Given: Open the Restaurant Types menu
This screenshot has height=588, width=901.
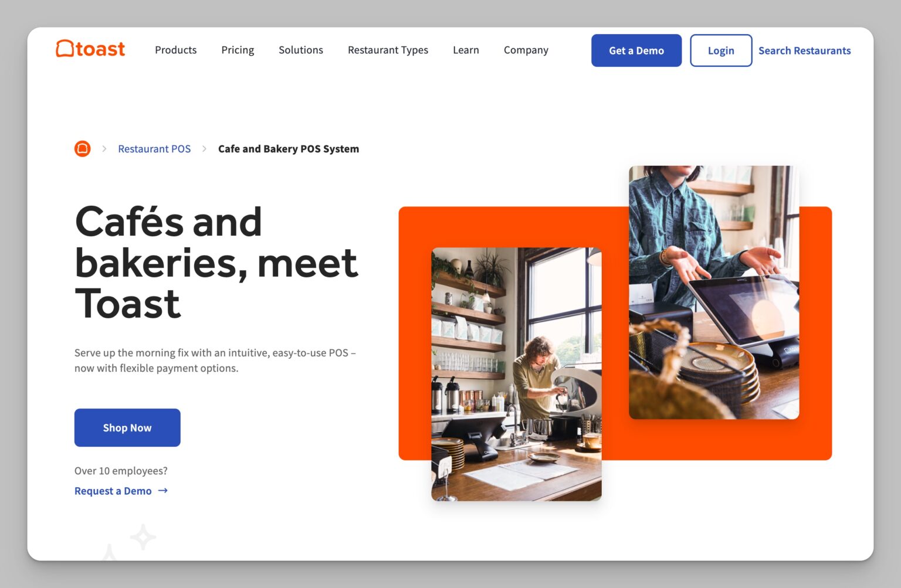Looking at the screenshot, I should coord(388,50).
